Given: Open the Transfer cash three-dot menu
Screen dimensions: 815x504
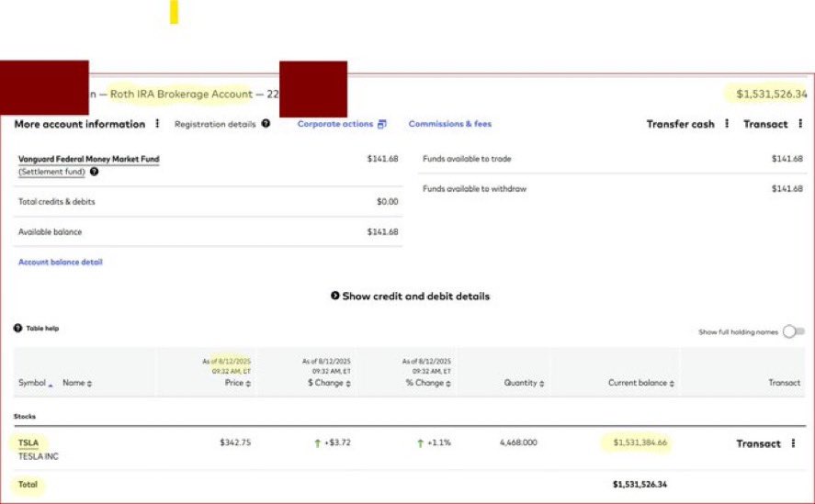Looking at the screenshot, I should point(727,124).
